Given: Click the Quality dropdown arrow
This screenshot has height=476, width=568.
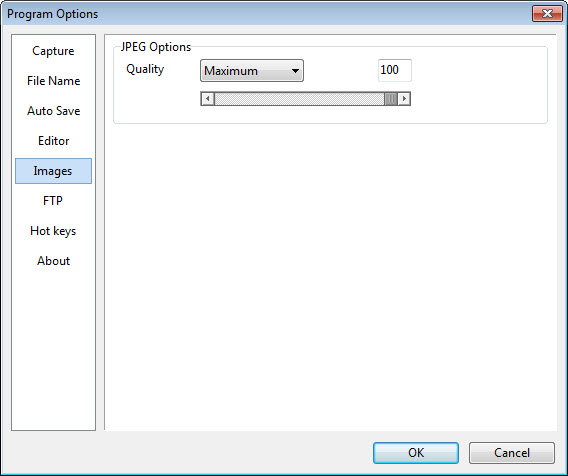Looking at the screenshot, I should (x=295, y=71).
